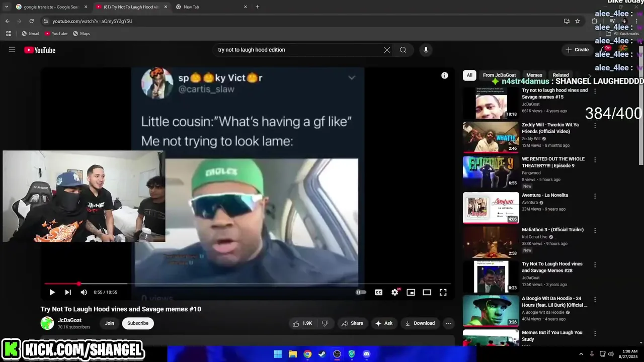Mute the video volume
644x362 pixels.
[84, 292]
